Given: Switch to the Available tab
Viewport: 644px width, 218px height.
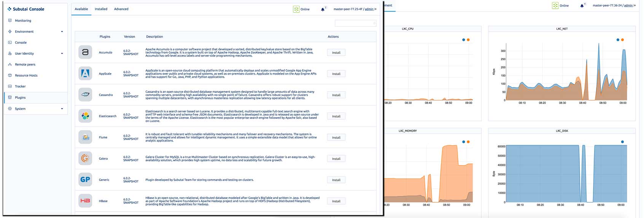Looking at the screenshot, I should (x=81, y=9).
